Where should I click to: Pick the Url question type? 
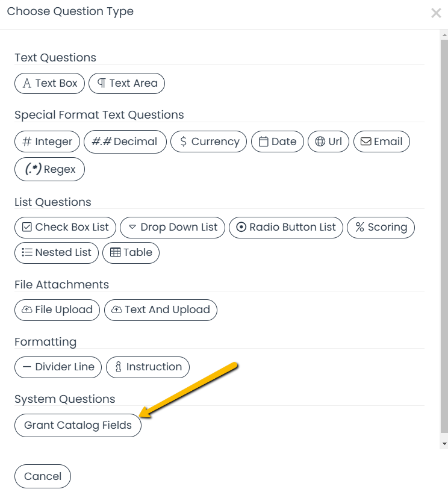[328, 142]
